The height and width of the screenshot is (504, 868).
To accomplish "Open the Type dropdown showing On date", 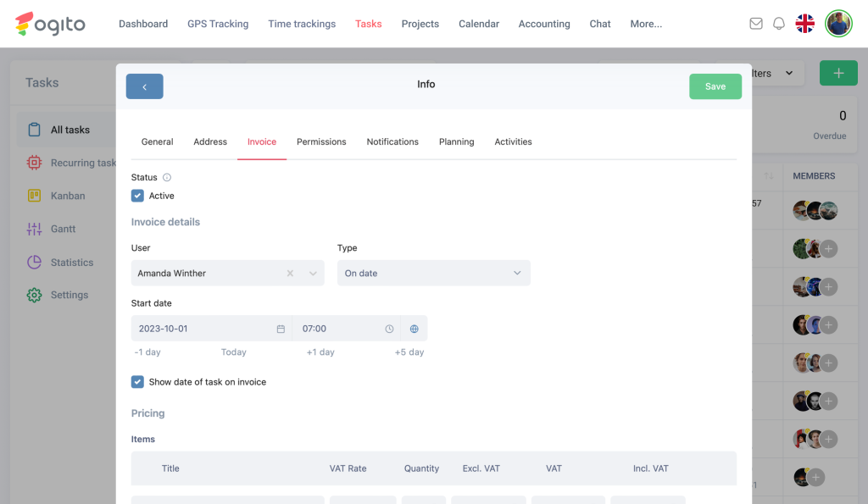I will click(x=433, y=274).
